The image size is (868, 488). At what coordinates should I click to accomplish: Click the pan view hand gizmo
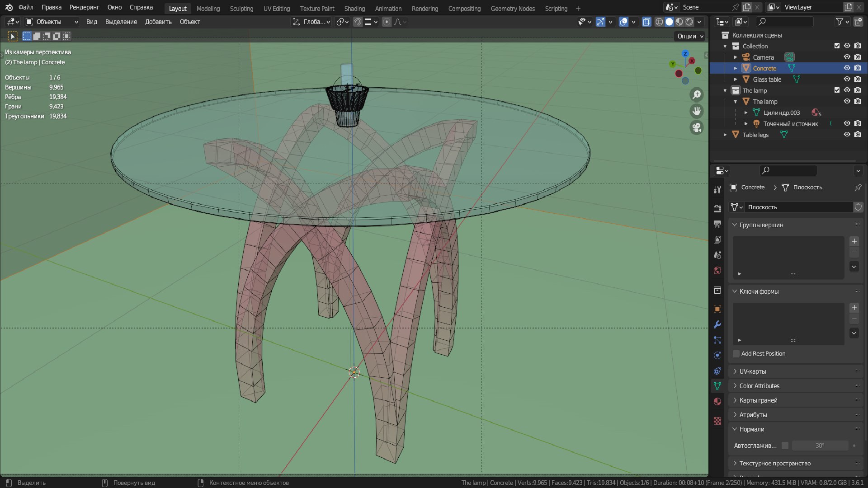697,111
